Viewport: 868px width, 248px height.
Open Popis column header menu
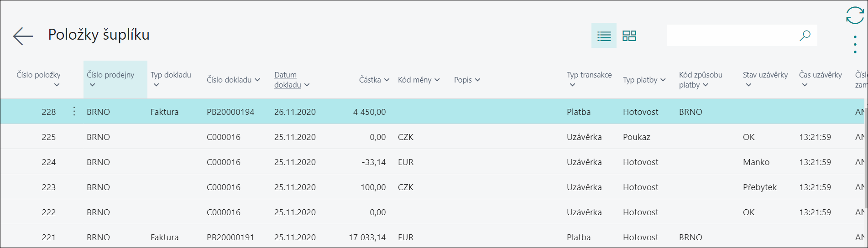(467, 80)
